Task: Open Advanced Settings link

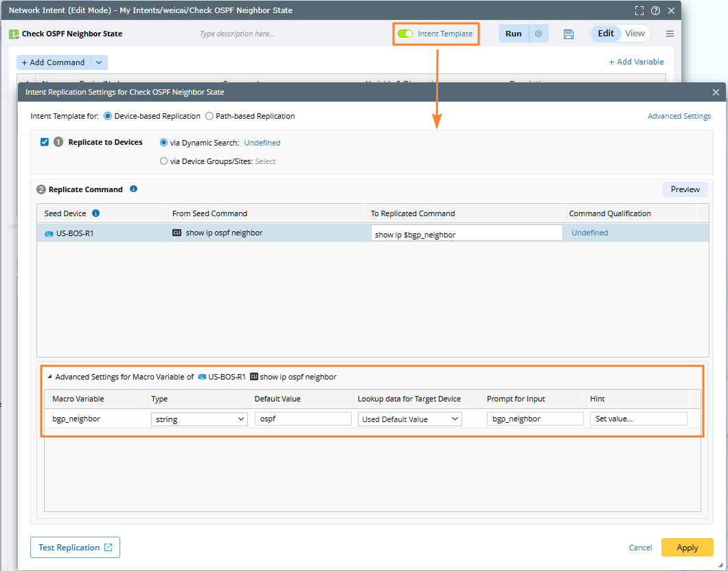Action: 679,116
